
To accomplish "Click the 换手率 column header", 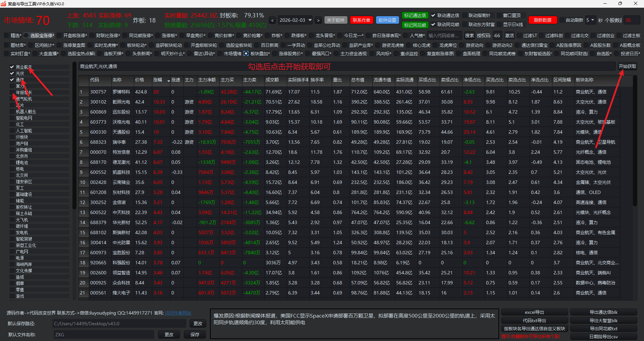I will tap(317, 80).
